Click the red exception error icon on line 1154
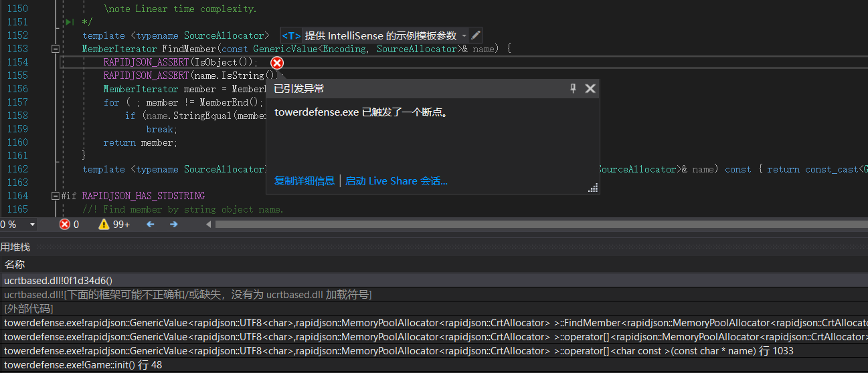 (277, 63)
